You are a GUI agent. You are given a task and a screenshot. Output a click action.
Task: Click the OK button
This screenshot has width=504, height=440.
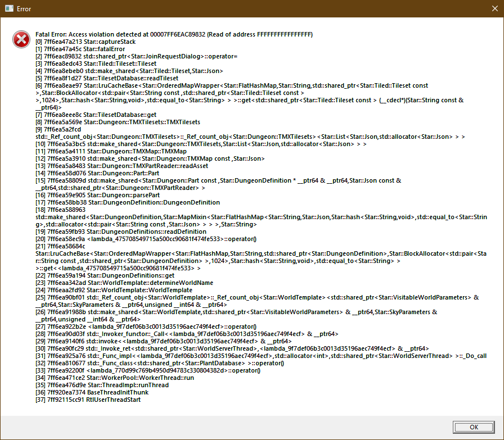click(x=474, y=427)
